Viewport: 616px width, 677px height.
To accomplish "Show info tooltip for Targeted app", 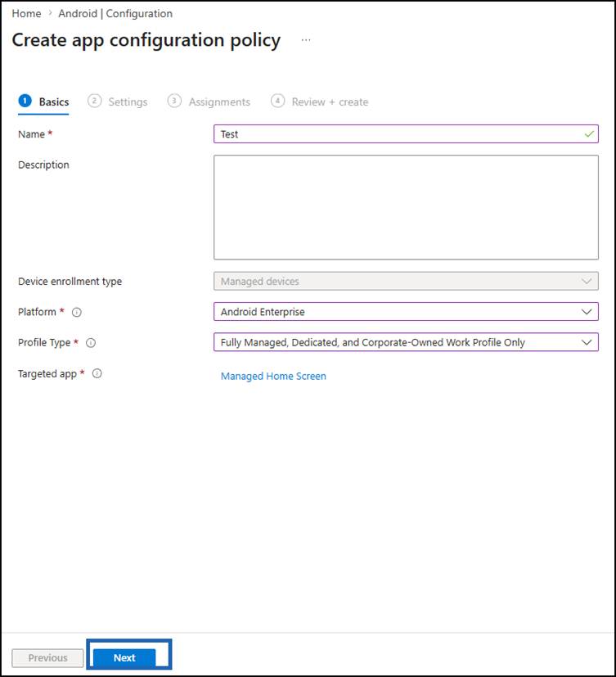I will click(x=97, y=373).
